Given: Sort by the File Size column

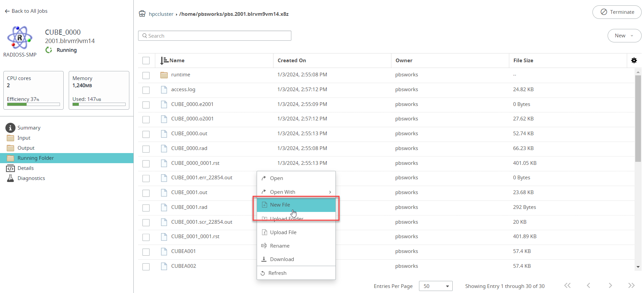Looking at the screenshot, I should [523, 61].
